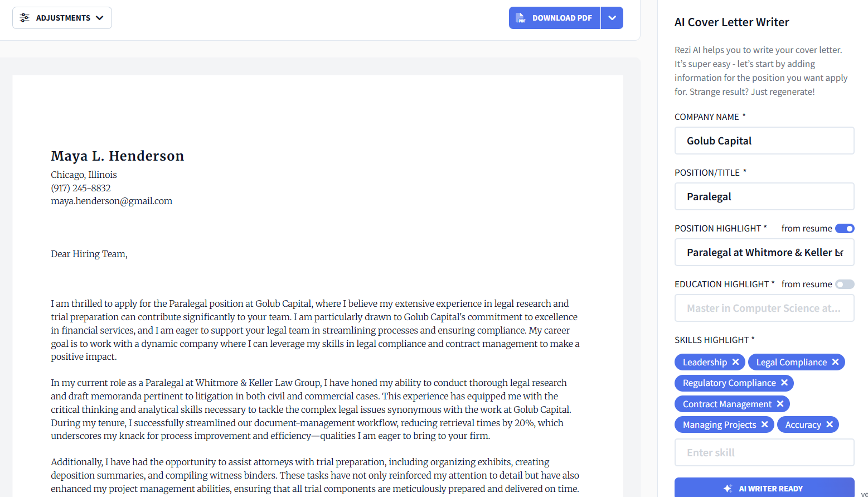
Task: Focus the Position/Title input showing Paralegal
Action: tap(764, 196)
